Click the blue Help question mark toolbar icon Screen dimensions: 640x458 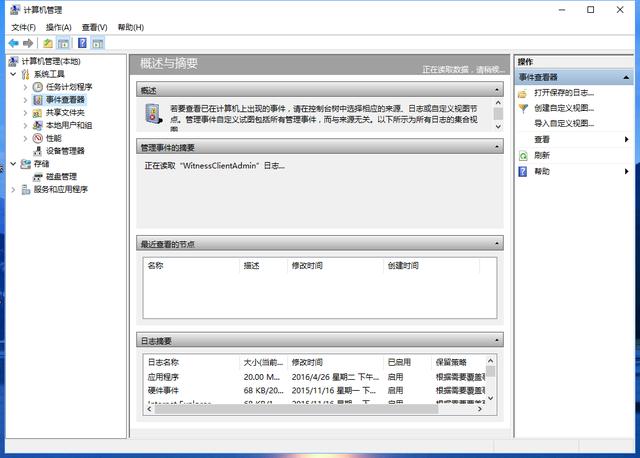point(82,44)
